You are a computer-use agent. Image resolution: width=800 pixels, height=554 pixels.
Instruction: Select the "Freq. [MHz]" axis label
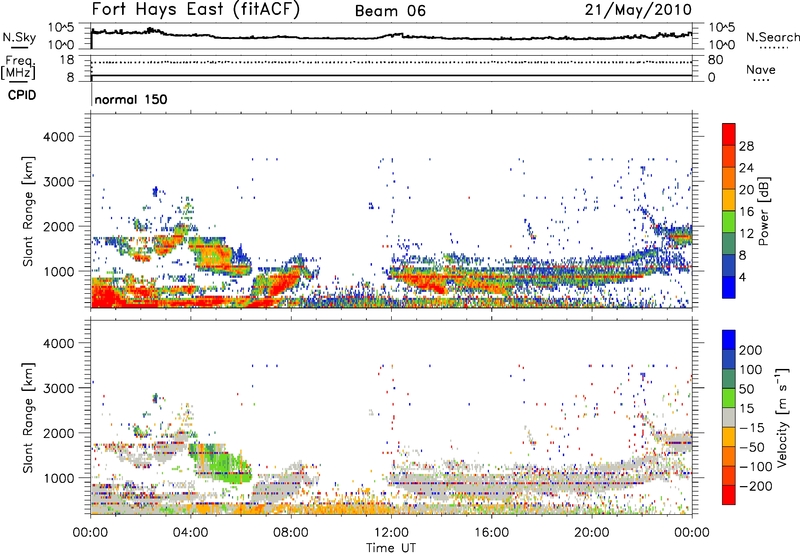click(x=18, y=67)
